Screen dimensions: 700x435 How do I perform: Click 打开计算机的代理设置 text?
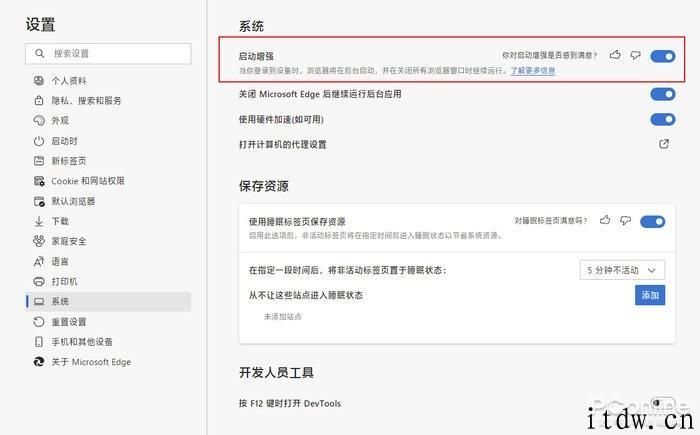coord(282,144)
